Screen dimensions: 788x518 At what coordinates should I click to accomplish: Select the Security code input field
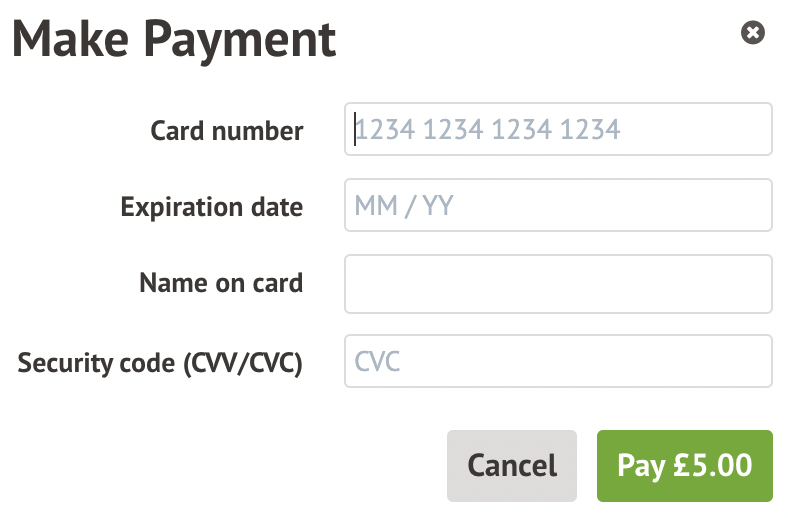tap(558, 361)
